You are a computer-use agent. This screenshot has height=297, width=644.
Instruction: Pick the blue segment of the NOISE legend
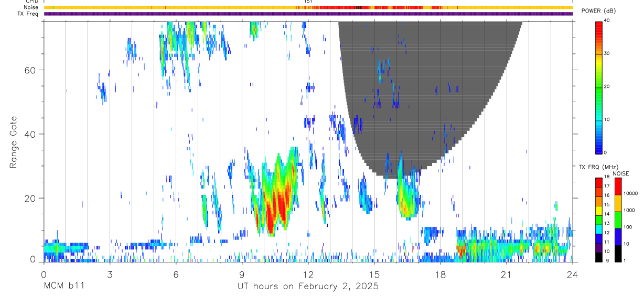tap(618, 236)
